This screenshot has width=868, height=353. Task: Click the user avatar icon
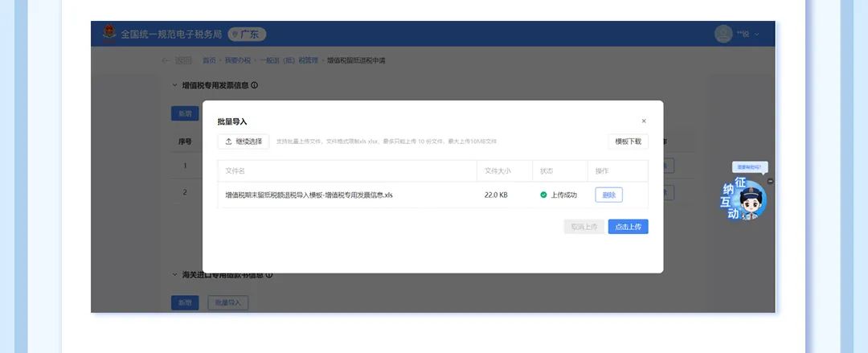click(x=723, y=34)
